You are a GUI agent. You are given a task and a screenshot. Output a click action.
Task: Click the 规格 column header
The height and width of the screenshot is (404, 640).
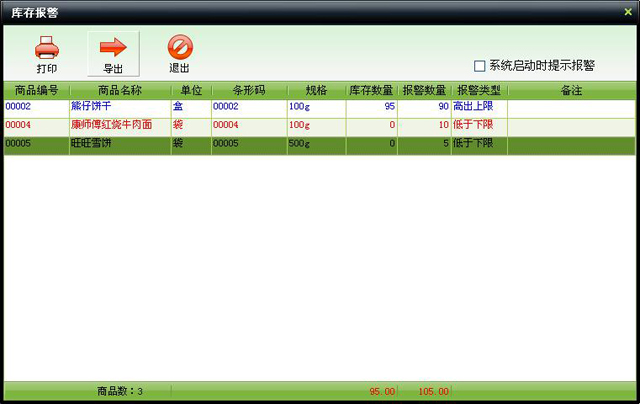(x=316, y=90)
